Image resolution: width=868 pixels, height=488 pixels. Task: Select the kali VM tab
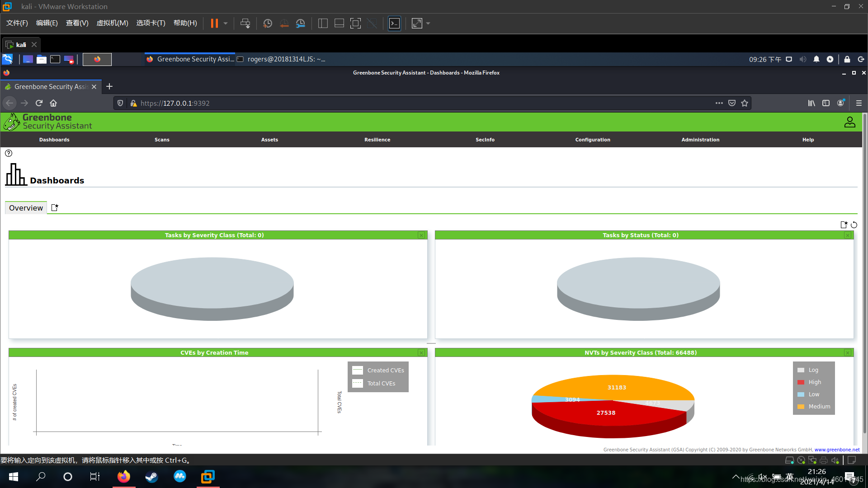point(21,45)
